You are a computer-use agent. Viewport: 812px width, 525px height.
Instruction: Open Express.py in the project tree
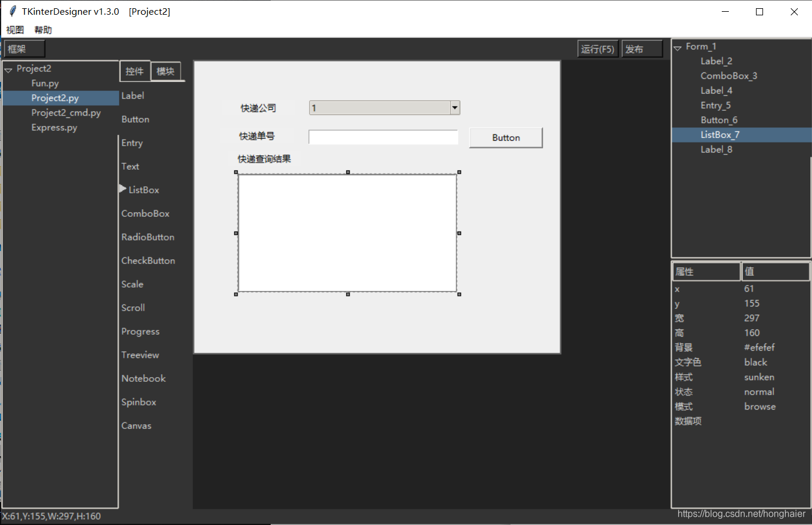(x=54, y=127)
